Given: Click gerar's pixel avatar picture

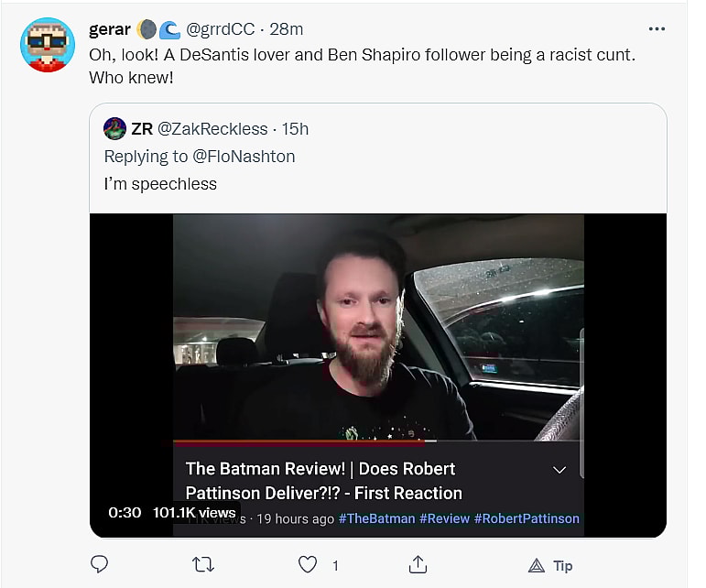Looking at the screenshot, I should click(x=48, y=45).
